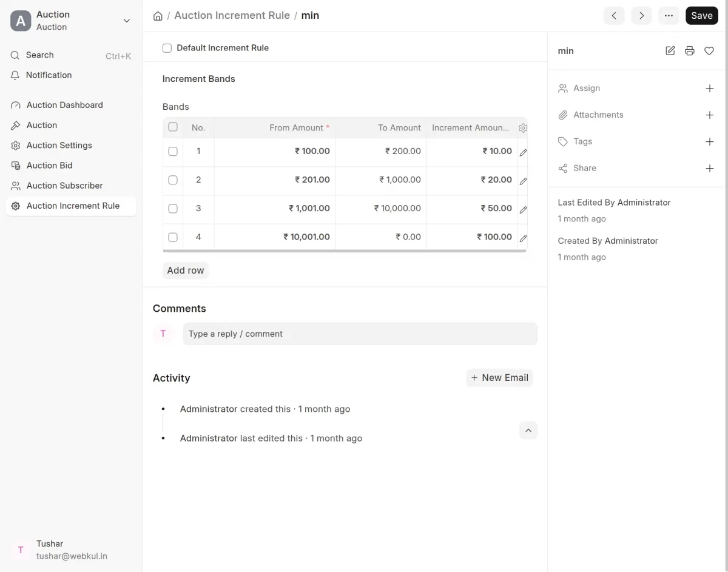Check row 2 checkbox in Bands table

173,180
